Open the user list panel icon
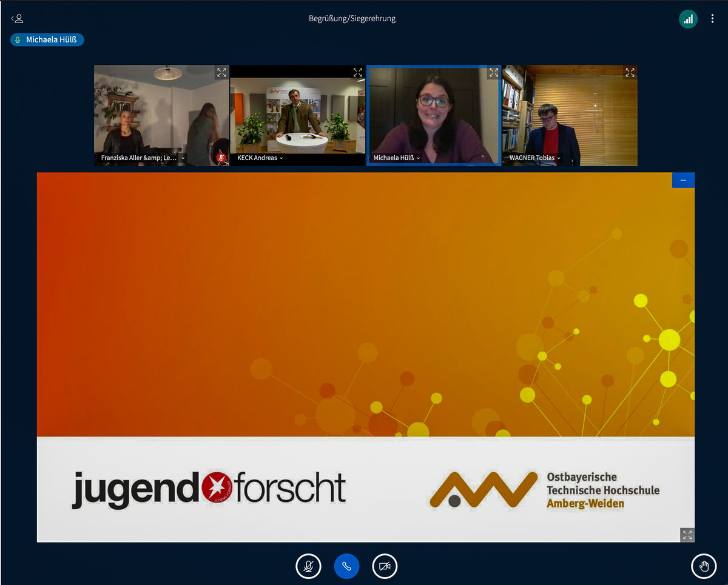The height and width of the screenshot is (585, 728). tap(17, 19)
